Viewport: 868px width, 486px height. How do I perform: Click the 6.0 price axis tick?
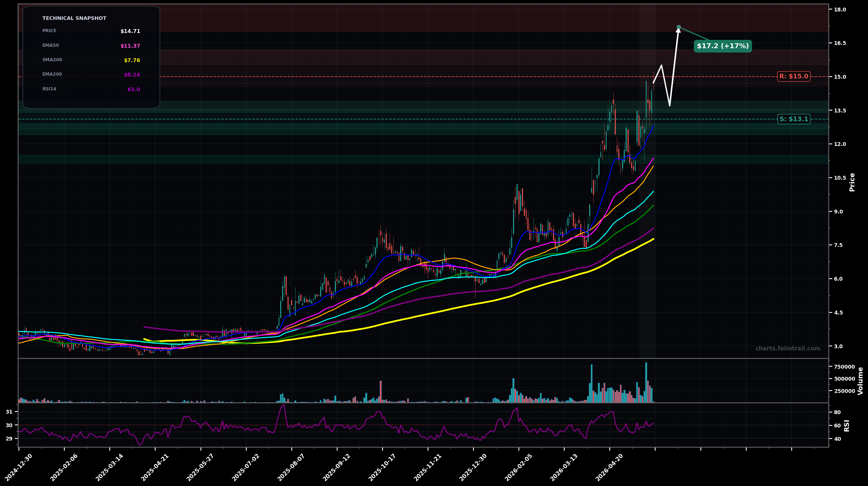point(838,279)
